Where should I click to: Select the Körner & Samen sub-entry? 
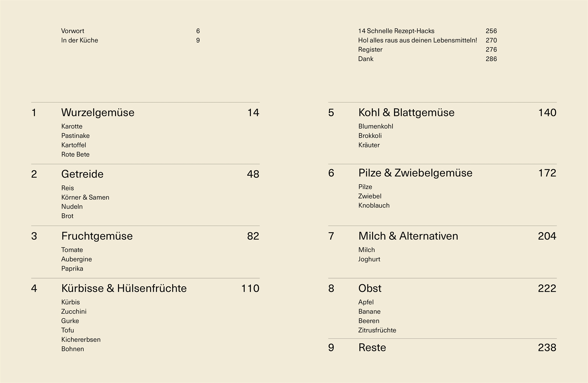pyautogui.click(x=85, y=197)
